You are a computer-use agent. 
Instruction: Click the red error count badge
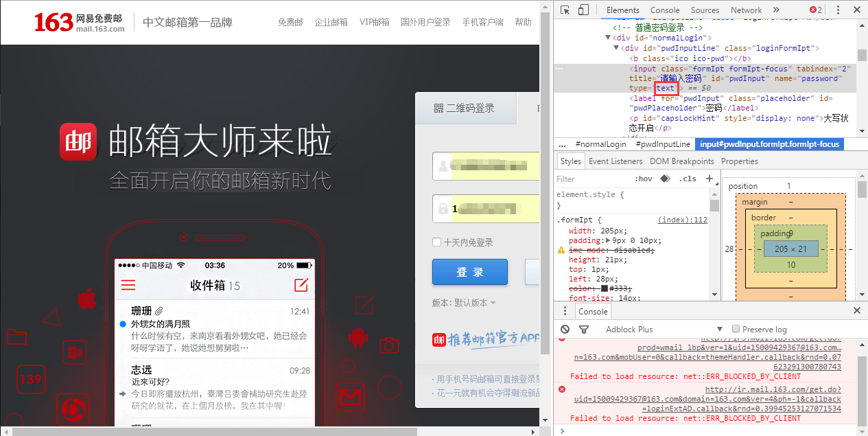pos(815,10)
